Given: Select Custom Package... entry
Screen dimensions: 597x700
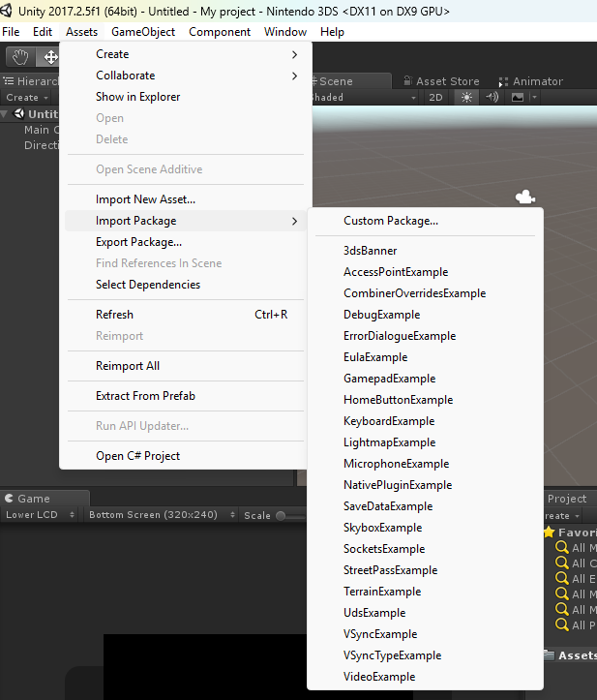Looking at the screenshot, I should point(425,221).
